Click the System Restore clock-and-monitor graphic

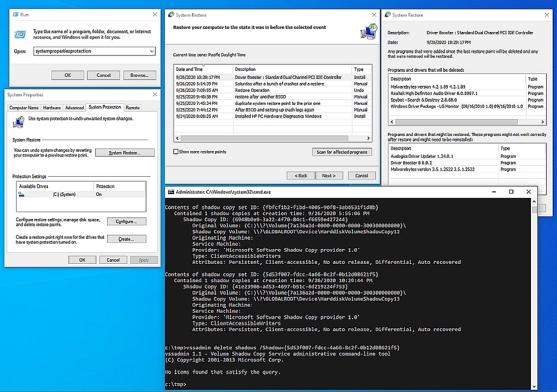tap(368, 31)
